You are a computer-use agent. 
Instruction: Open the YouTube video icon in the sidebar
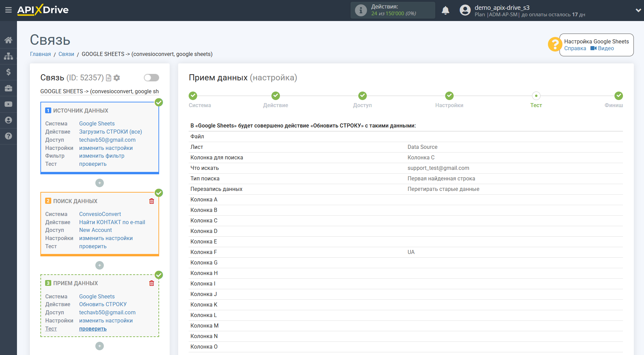[x=8, y=104]
